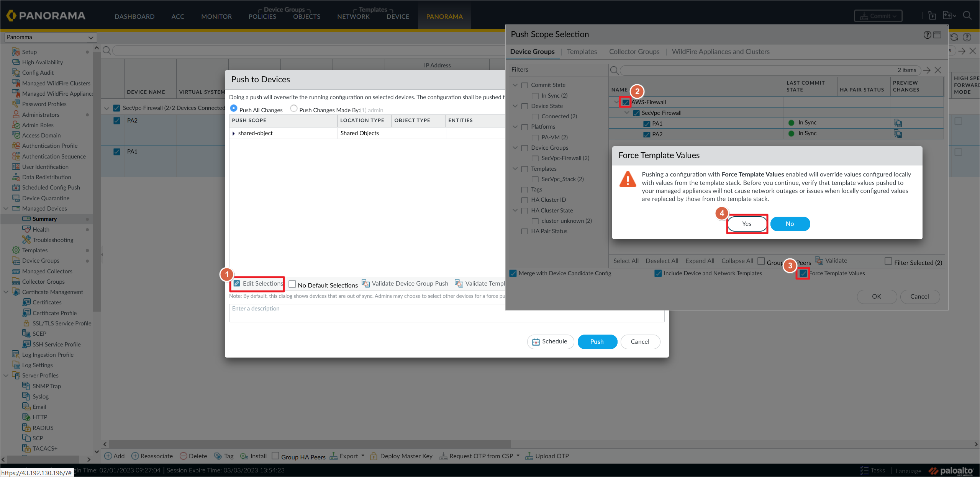Image resolution: width=980 pixels, height=477 pixels.
Task: Collapse the Platforms filter group
Action: point(515,127)
